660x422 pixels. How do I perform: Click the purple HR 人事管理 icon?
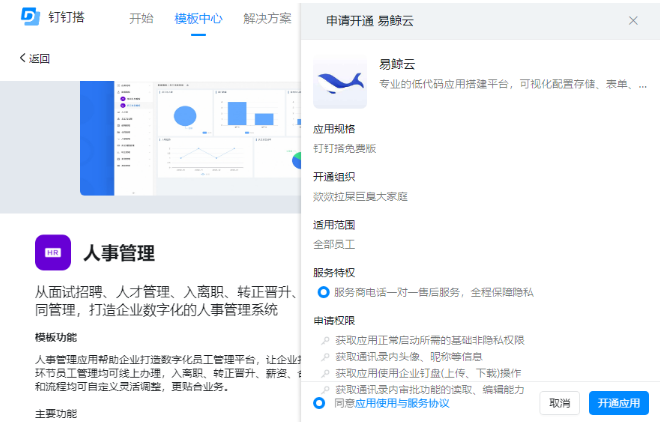click(53, 252)
